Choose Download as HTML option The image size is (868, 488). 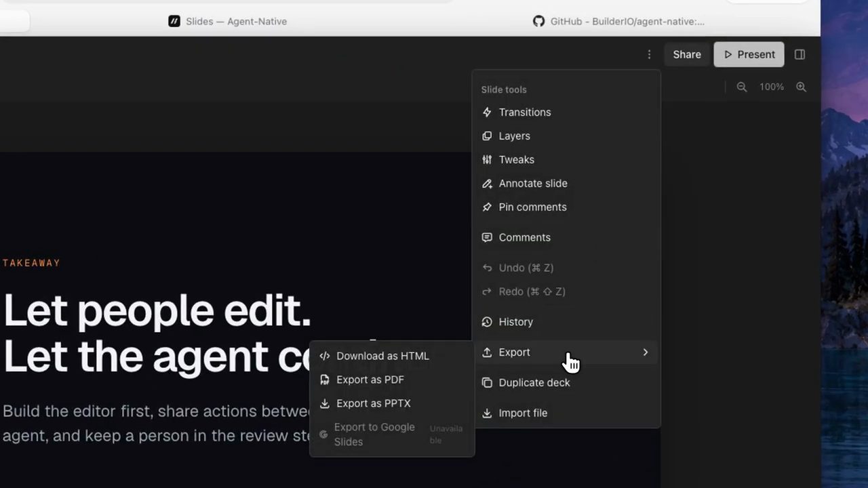[x=392, y=356]
